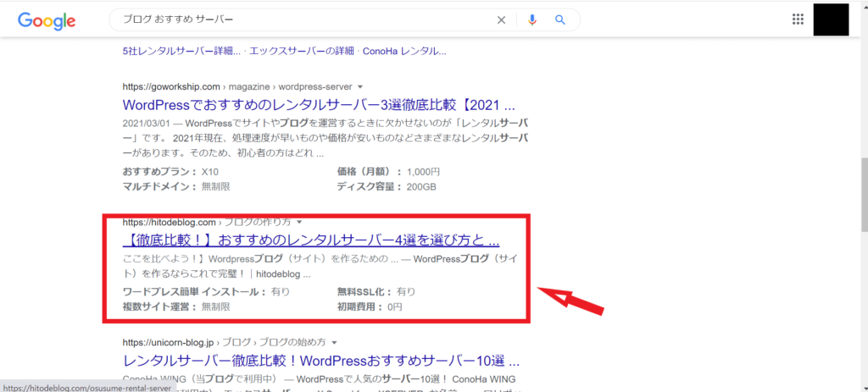
Task: Clear the search box with the X icon
Action: tap(501, 20)
